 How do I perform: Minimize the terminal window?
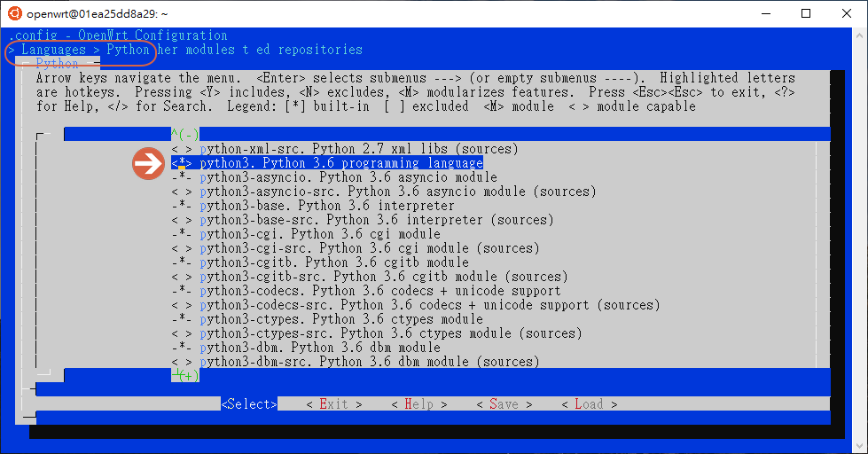tap(766, 13)
